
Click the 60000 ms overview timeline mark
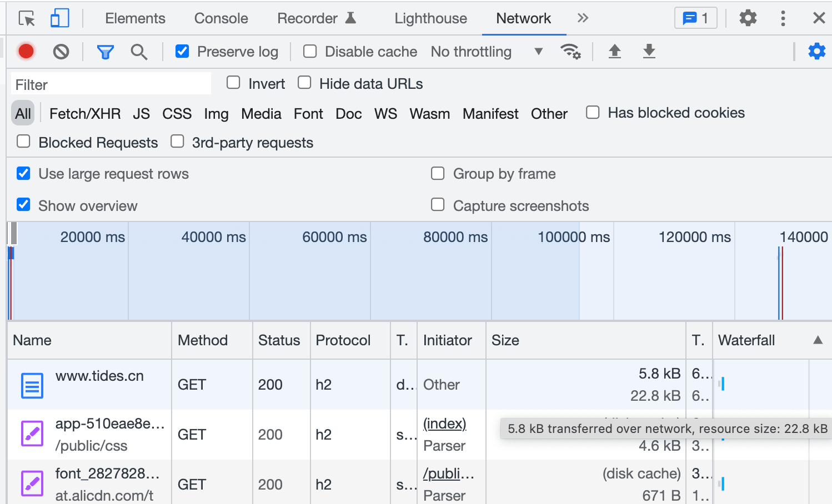[334, 237]
